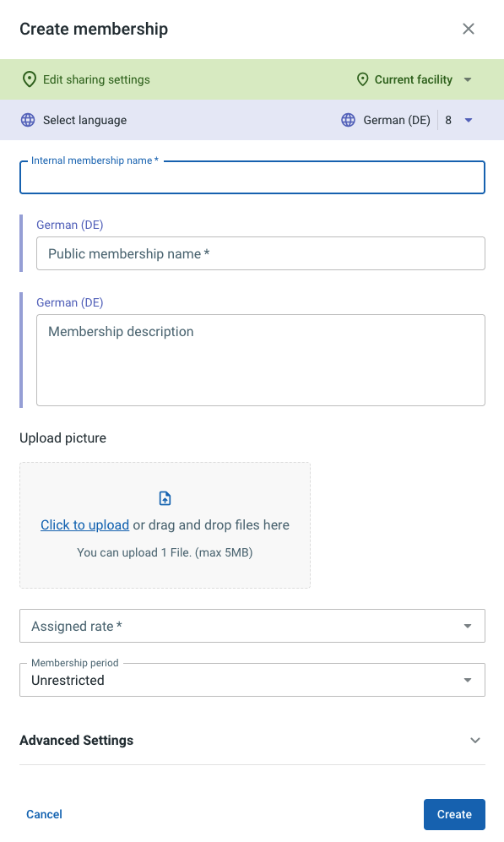Click the globe icon next to German (DE)
504x842 pixels.
click(349, 120)
